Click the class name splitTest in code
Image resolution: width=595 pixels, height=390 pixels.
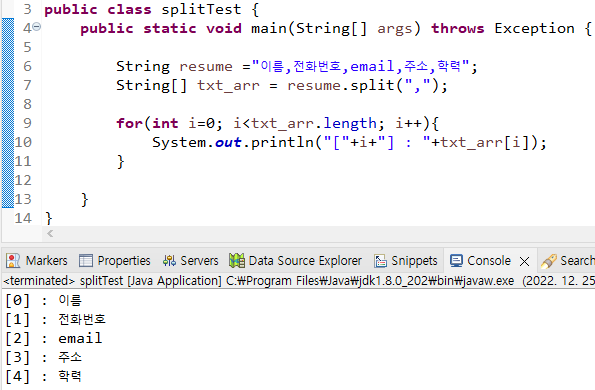(x=201, y=9)
